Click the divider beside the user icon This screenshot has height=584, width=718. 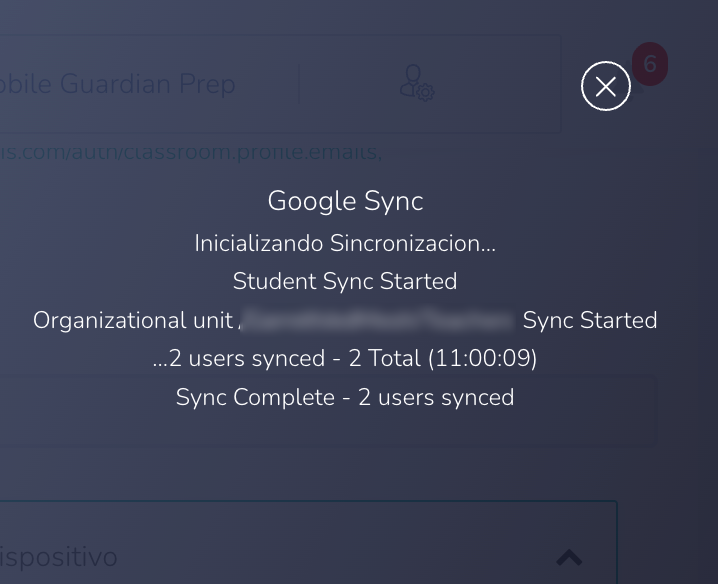point(299,85)
